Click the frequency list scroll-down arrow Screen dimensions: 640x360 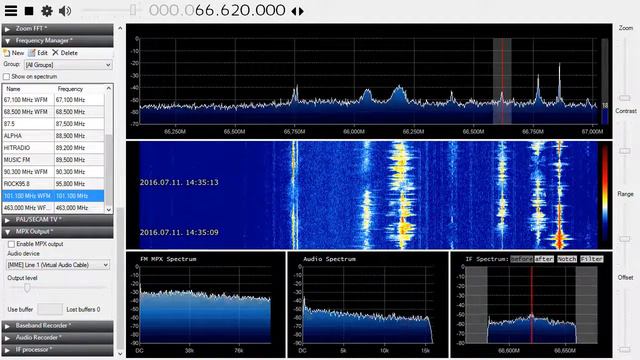(109, 209)
